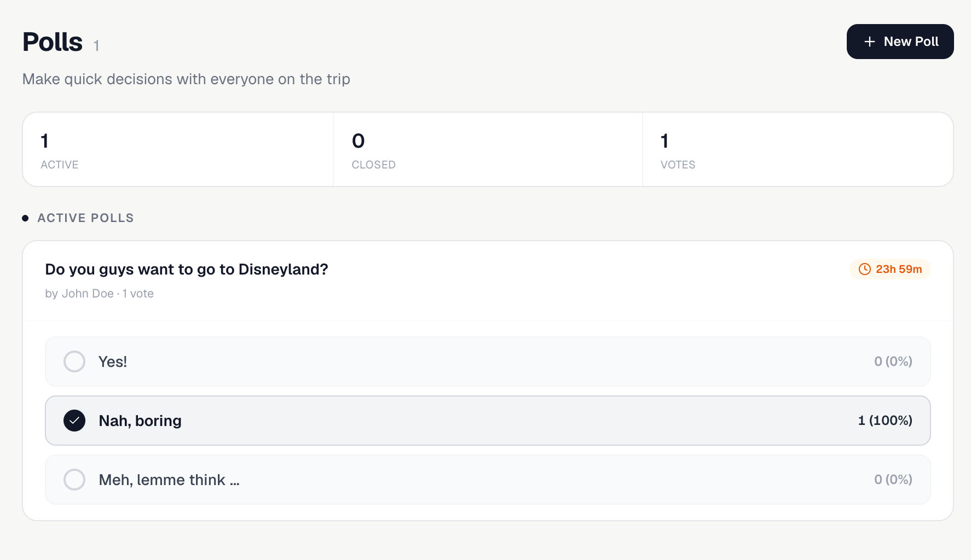Uncheck the 'Nah, boring' selected option
The image size is (971, 560).
click(x=74, y=421)
